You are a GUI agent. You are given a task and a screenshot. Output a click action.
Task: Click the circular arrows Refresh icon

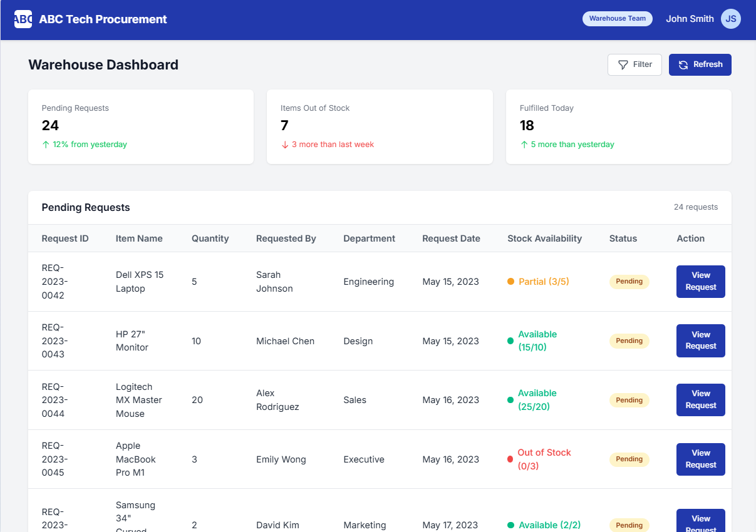click(683, 64)
